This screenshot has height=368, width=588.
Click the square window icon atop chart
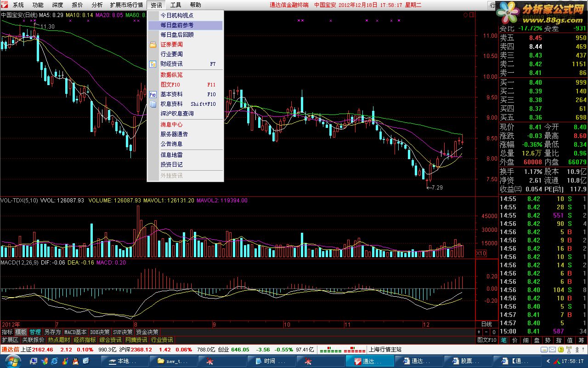(471, 15)
